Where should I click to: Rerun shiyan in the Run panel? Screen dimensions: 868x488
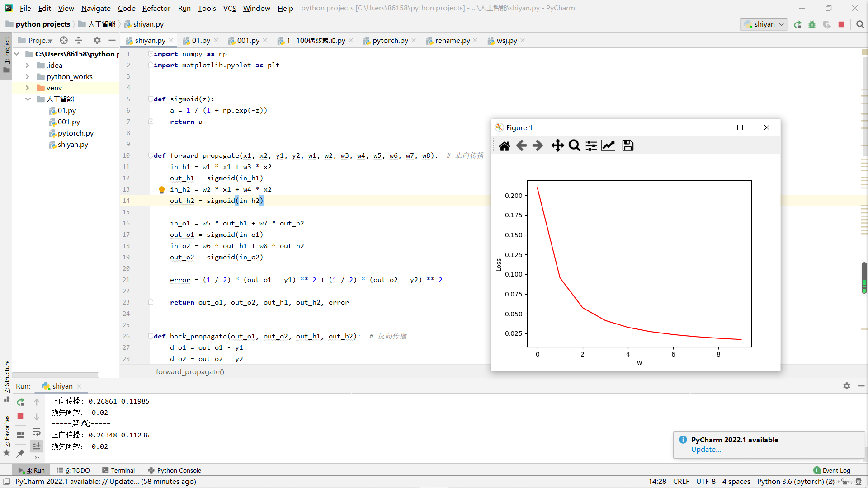pyautogui.click(x=20, y=402)
